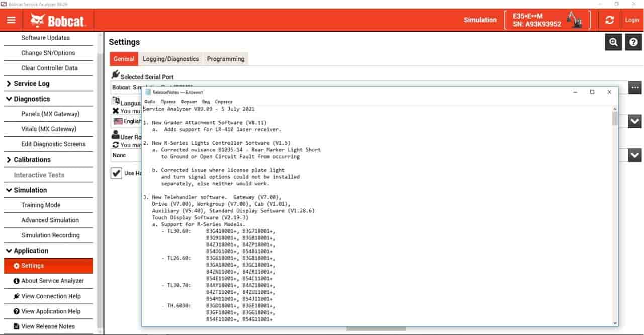This screenshot has height=335, width=644.
Task: Click the Bobcat logo in header
Action: click(58, 21)
